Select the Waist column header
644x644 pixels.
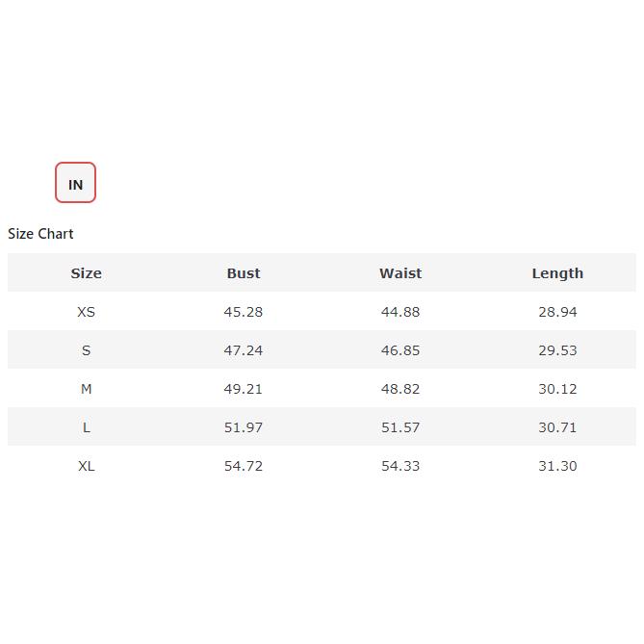(400, 273)
